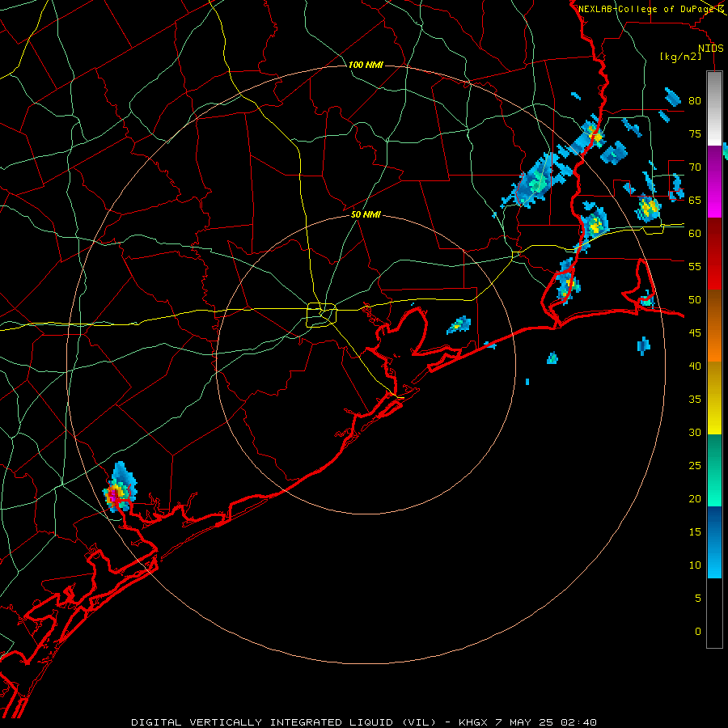This screenshot has width=728, height=728.
Task: Click the yellow segment of the color scale
Action: click(x=714, y=398)
